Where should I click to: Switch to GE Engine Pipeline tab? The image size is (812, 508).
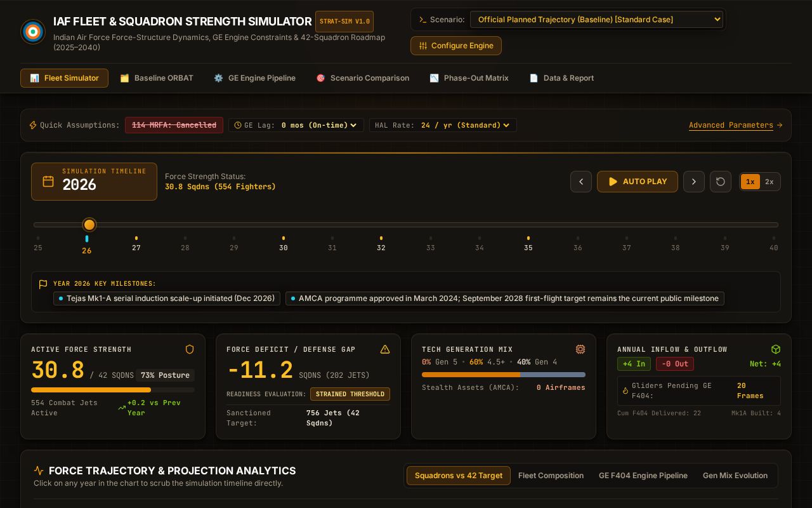tap(254, 78)
